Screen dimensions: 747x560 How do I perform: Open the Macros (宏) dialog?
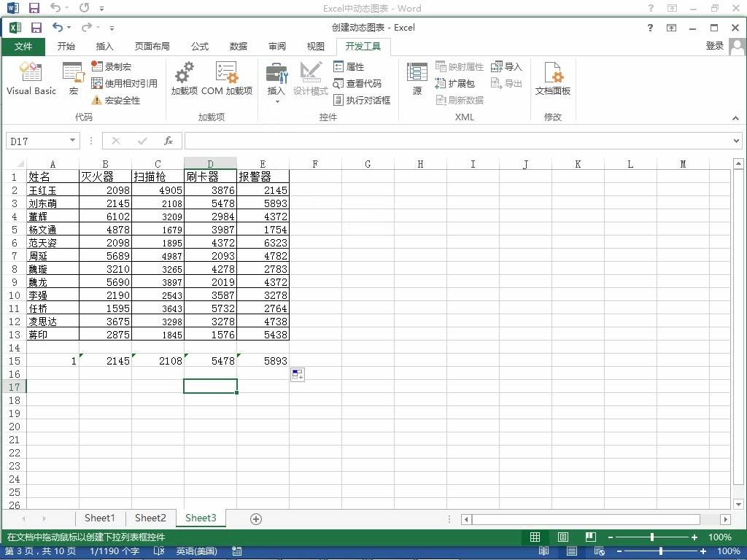[x=73, y=79]
